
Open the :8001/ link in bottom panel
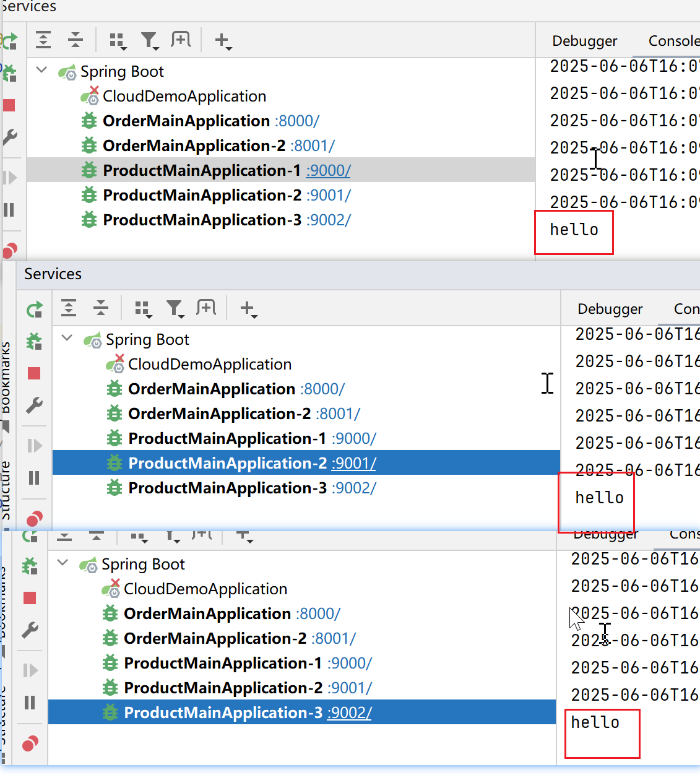334,638
